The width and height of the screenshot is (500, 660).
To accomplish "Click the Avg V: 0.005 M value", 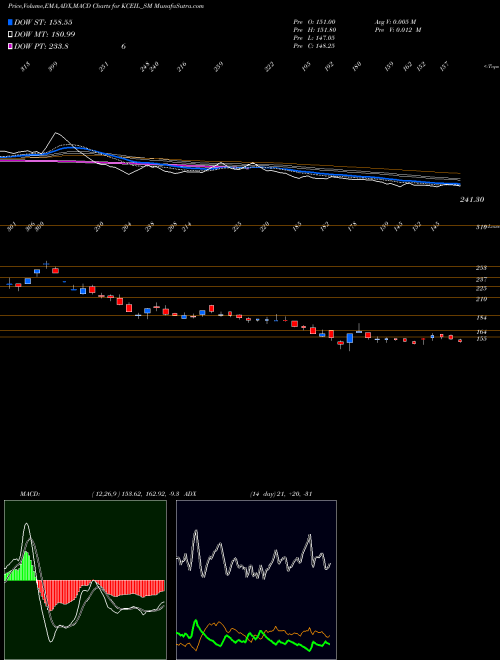I will point(395,21).
